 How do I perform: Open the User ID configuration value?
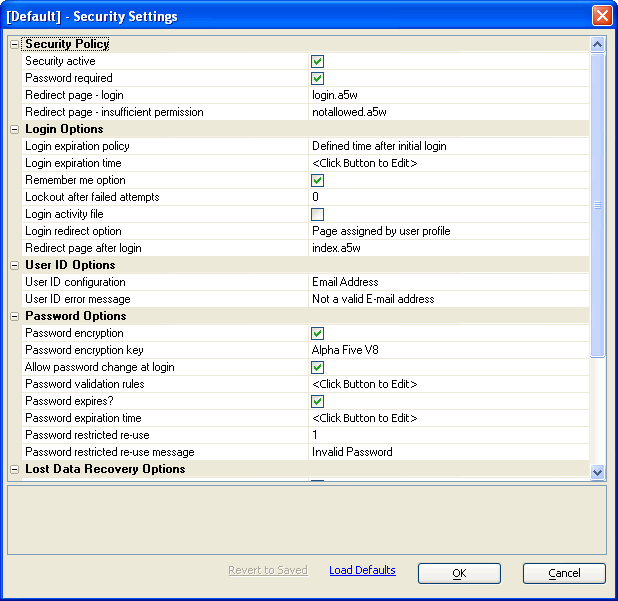(x=449, y=282)
